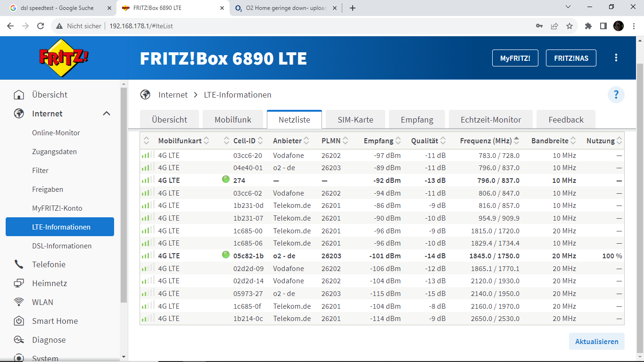
Task: Open the three-dot options menu
Action: pos(616,58)
